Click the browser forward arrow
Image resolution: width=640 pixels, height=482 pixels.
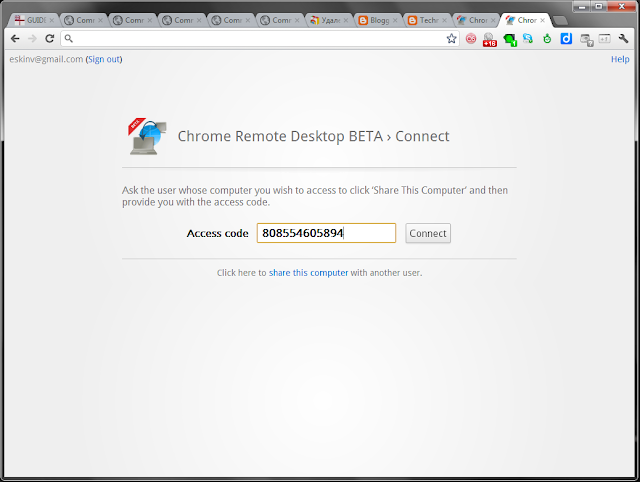point(32,38)
